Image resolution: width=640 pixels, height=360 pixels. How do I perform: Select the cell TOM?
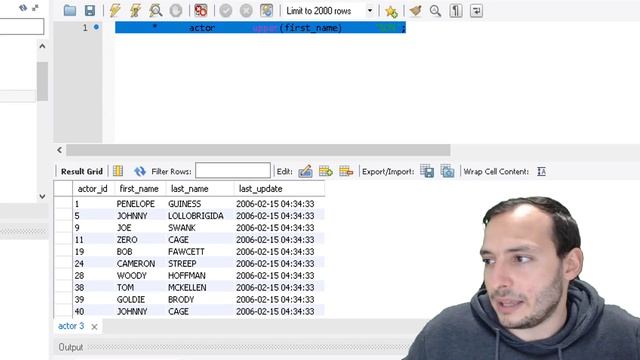125,287
